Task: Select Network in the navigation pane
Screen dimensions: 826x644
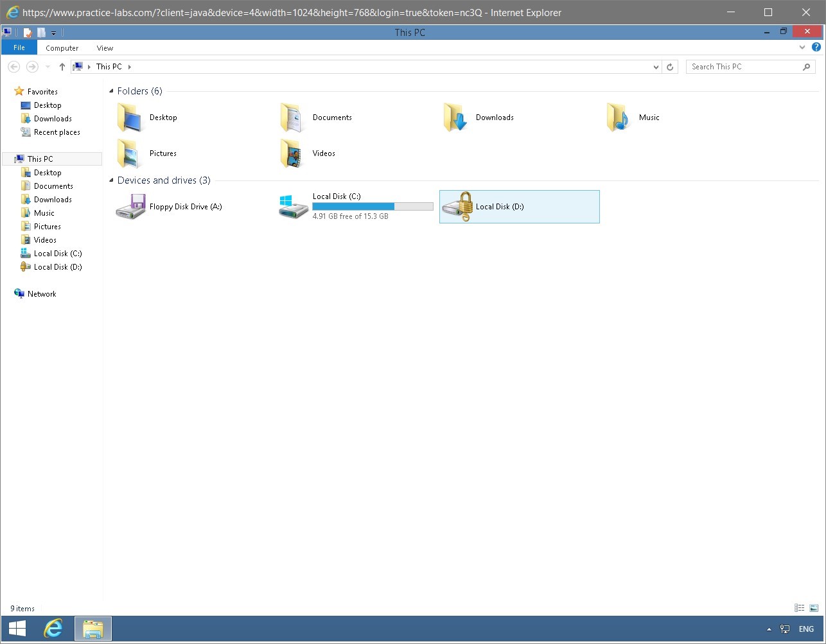Action: (42, 293)
